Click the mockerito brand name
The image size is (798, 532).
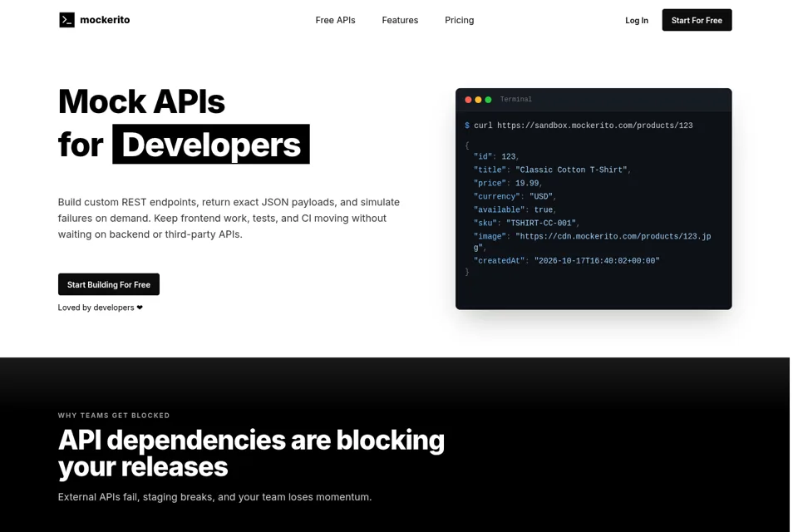tap(105, 20)
